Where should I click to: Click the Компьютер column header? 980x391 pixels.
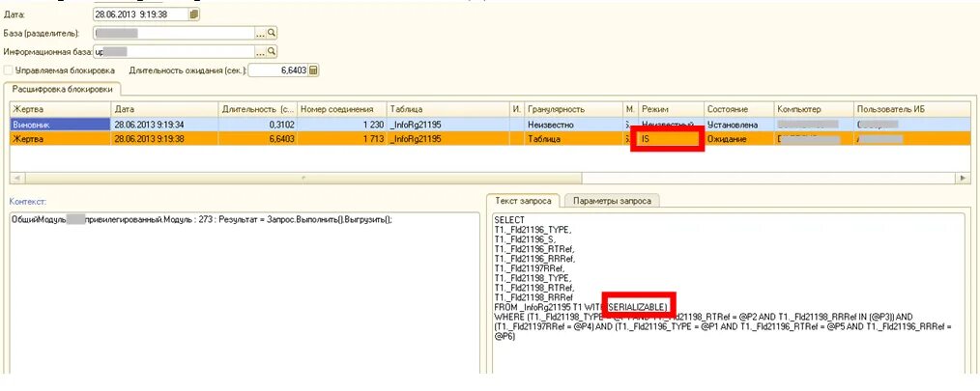click(814, 109)
